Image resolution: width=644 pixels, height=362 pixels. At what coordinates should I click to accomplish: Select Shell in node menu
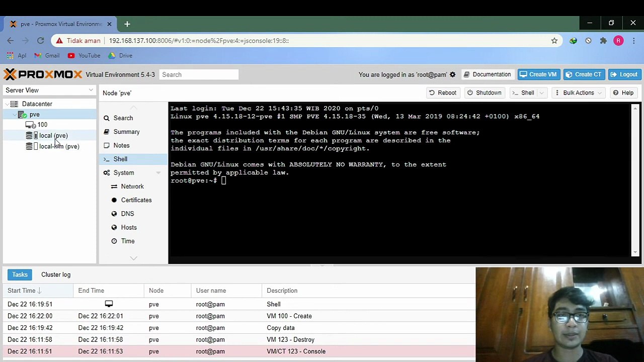tap(133, 159)
